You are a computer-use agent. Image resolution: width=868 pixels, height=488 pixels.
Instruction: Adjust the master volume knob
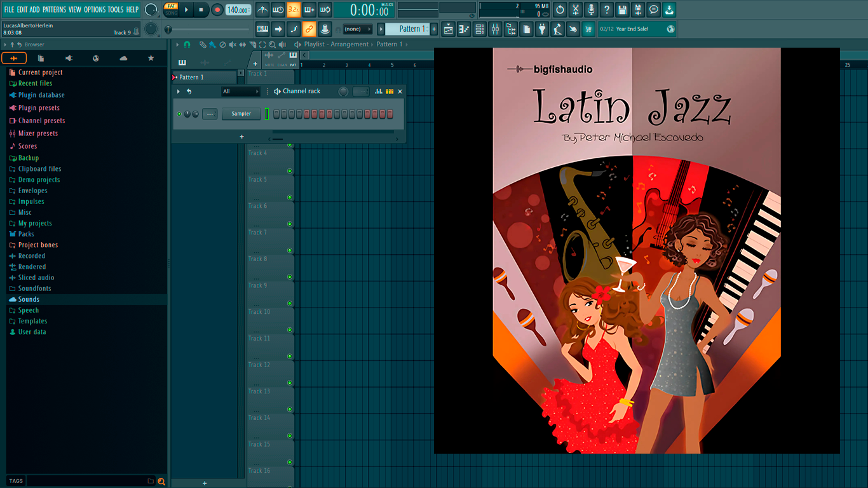coord(151,10)
